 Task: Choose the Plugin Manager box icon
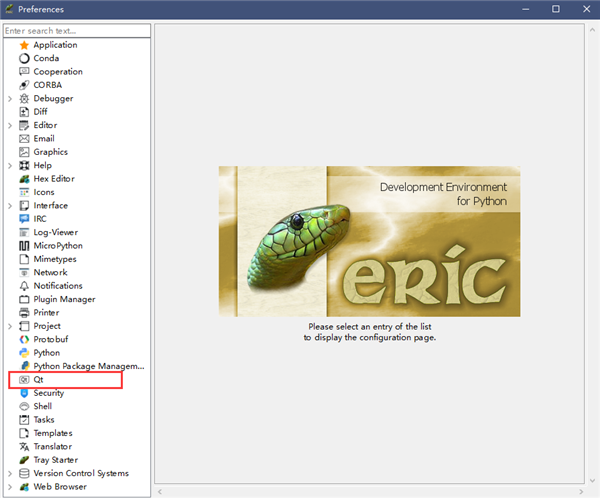(24, 299)
